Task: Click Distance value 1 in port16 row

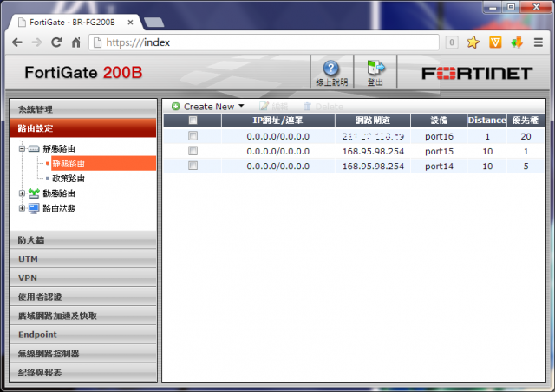Action: [487, 136]
